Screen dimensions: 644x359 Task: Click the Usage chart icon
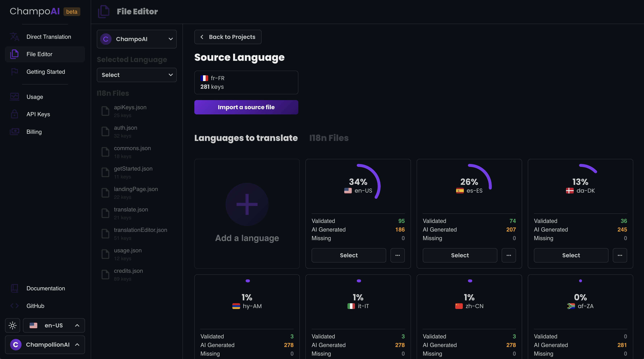click(x=14, y=97)
